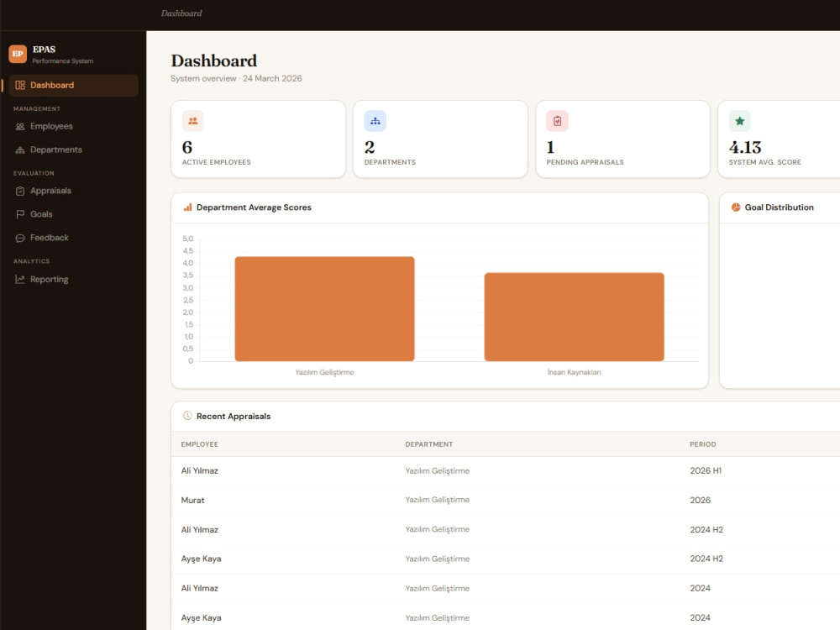Click the Yazılım Geliştirme bar in chart
The width and height of the screenshot is (840, 630).
[x=324, y=309]
